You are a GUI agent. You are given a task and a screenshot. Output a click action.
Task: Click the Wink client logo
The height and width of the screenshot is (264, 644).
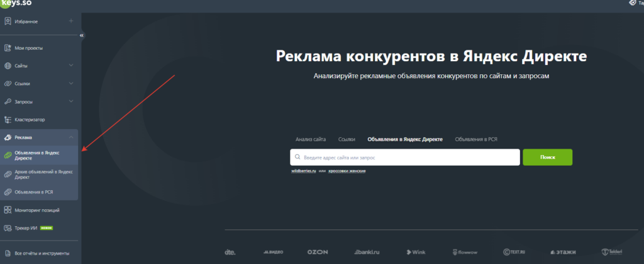(x=416, y=252)
